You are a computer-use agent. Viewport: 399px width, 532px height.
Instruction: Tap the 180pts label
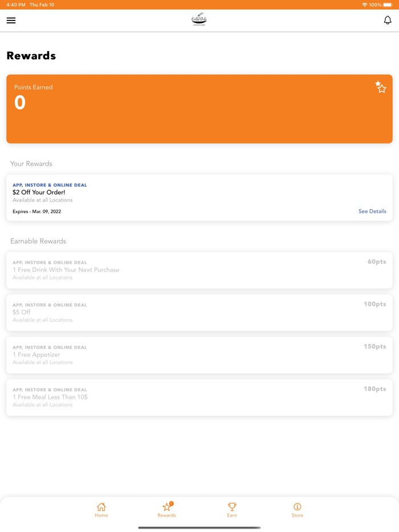(x=375, y=389)
